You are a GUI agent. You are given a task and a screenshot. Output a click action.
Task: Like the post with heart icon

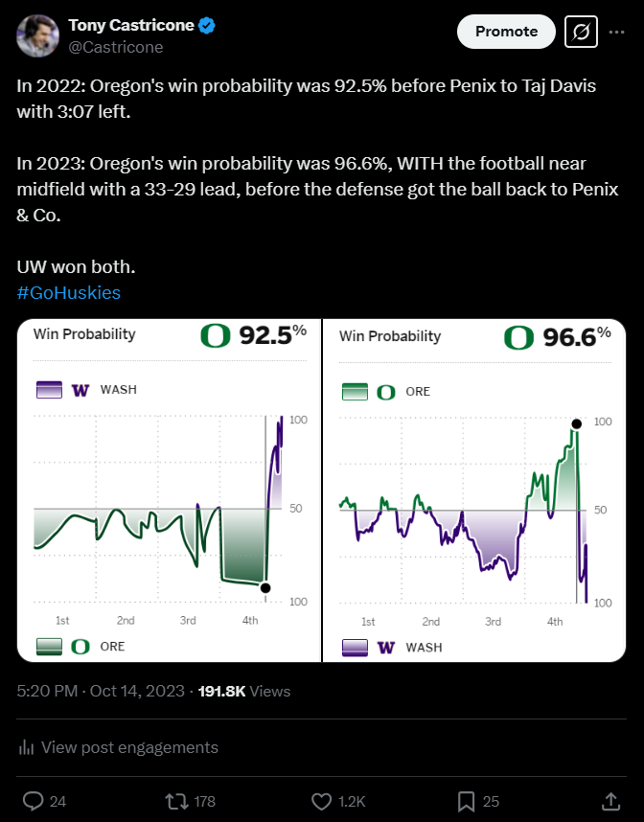point(322,800)
